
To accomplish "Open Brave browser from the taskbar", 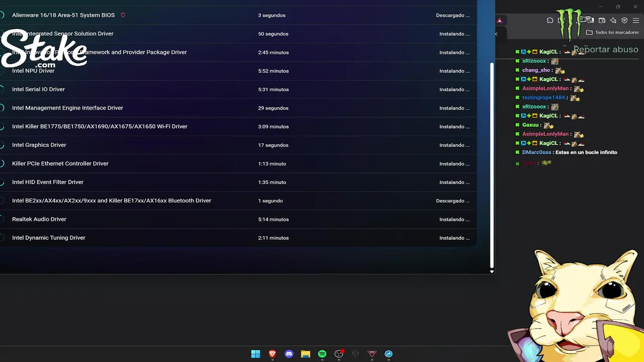I will tap(272, 354).
